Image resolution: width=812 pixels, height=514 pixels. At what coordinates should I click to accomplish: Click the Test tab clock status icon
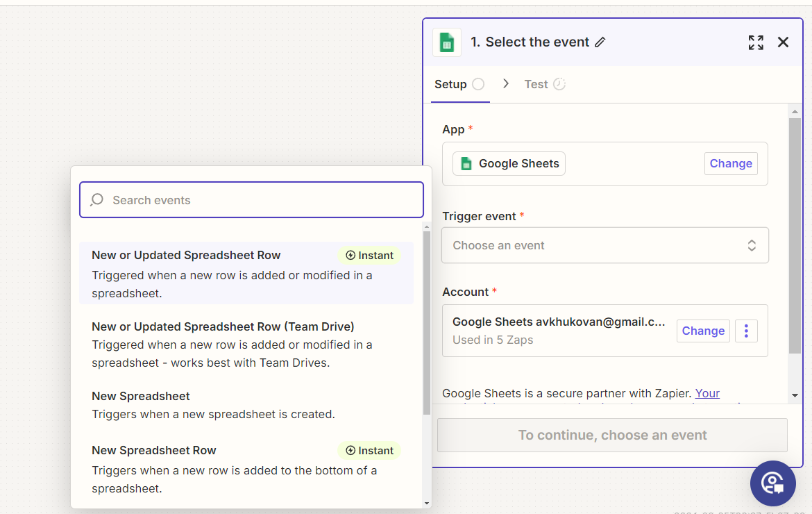[x=559, y=85]
